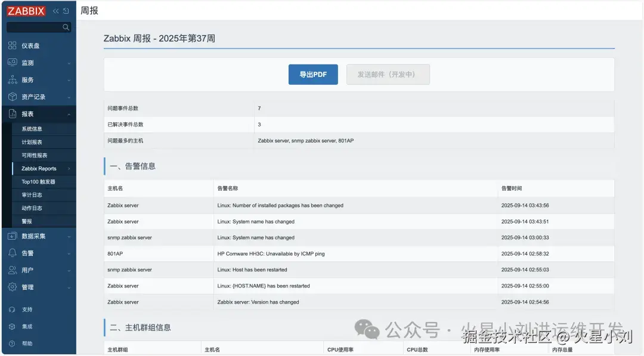Expand the Zabbix Reports submenu arrow
The image size is (644, 356).
click(x=69, y=169)
